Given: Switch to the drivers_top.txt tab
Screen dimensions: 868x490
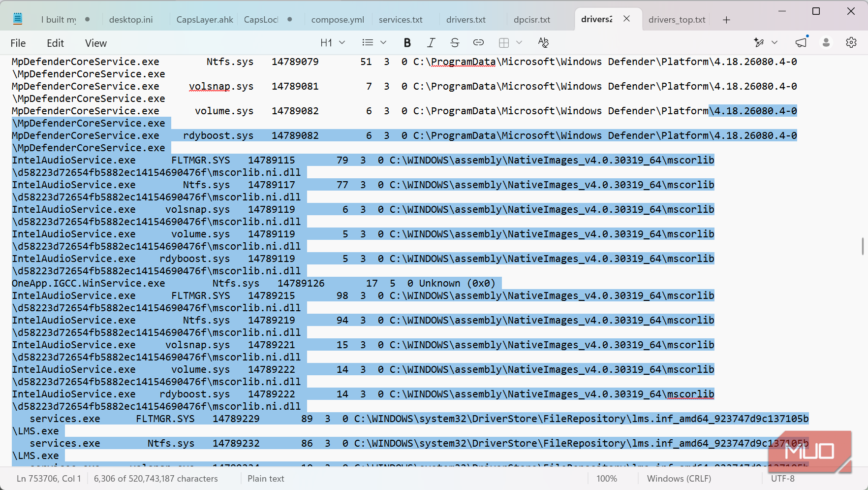Looking at the screenshot, I should (677, 20).
